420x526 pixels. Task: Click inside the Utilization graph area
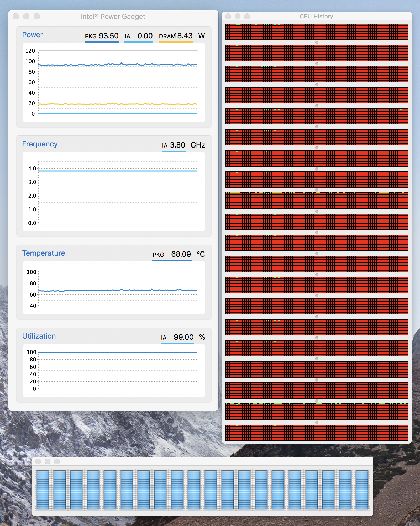(x=114, y=371)
